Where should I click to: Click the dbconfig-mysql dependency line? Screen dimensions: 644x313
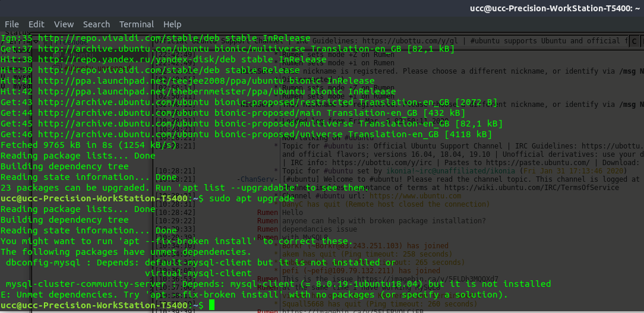(201, 263)
